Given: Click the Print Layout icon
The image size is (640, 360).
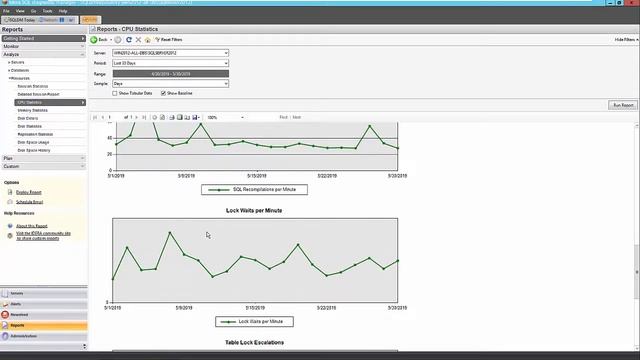Looking at the screenshot, I should click(180, 118).
